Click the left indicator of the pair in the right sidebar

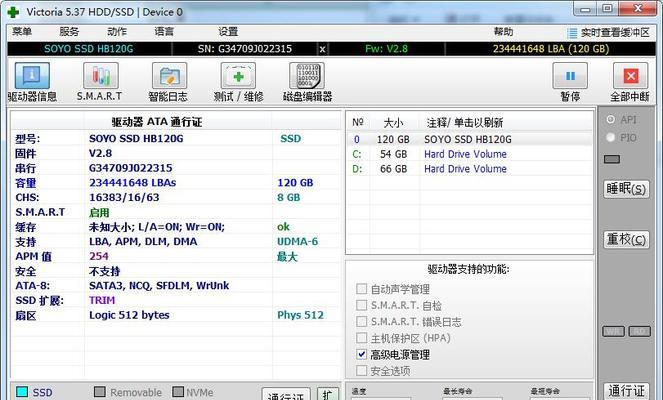[x=614, y=332]
